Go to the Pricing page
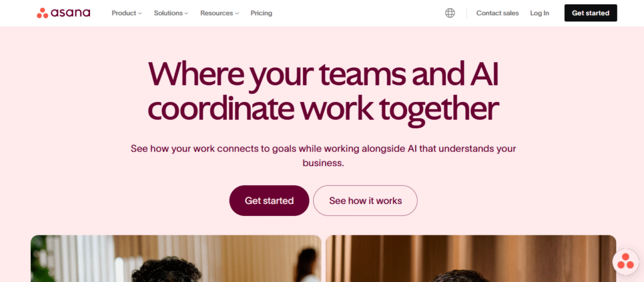 pos(261,13)
